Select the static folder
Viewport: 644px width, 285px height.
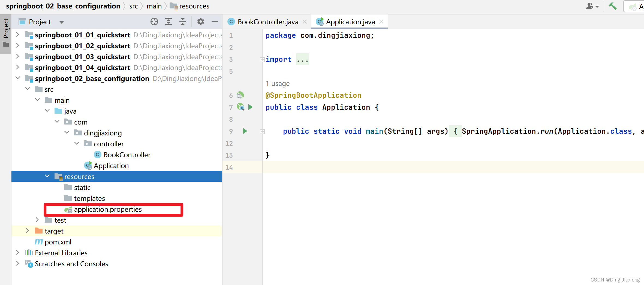tap(82, 187)
